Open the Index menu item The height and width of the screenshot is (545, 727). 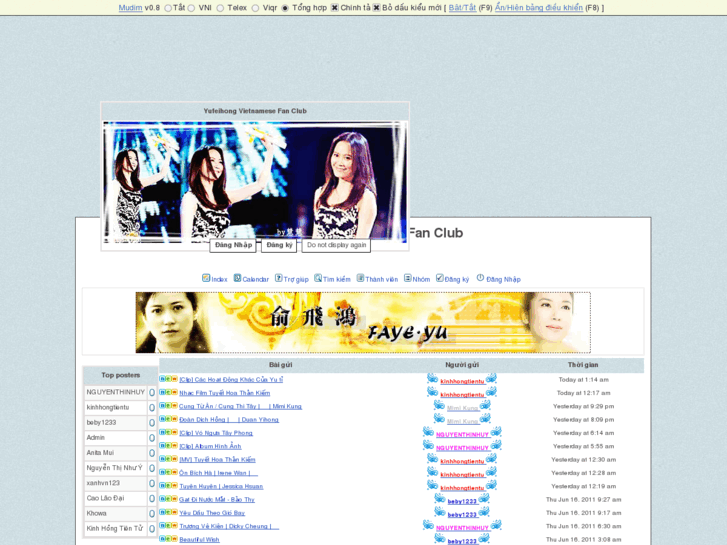point(219,279)
